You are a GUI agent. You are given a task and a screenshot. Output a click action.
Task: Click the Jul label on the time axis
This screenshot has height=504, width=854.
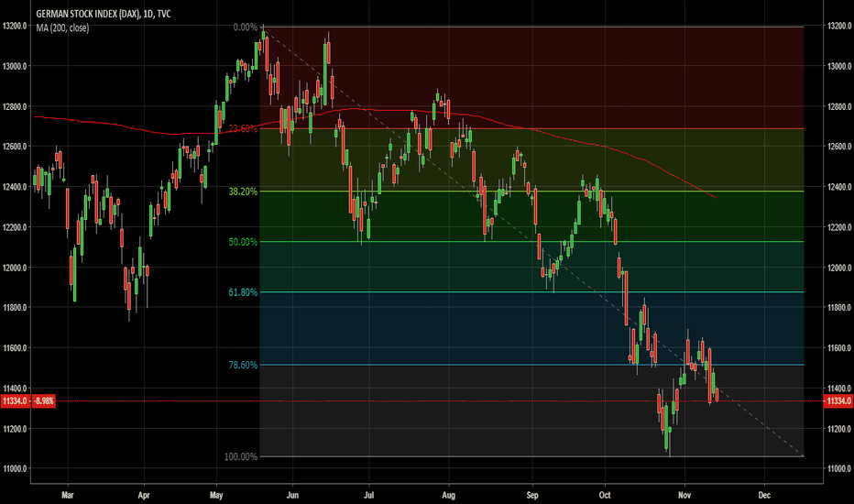coord(368,495)
